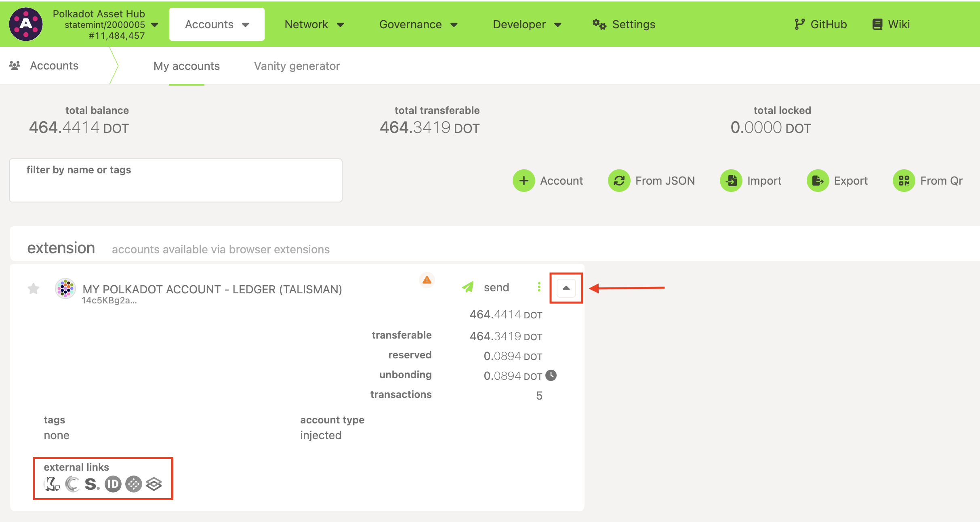Toggle the favorite star for the Ledger account
Image resolution: width=980 pixels, height=522 pixels.
click(x=34, y=288)
